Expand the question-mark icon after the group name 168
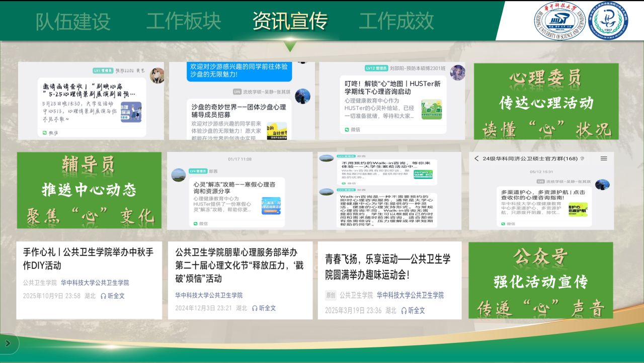This screenshot has height=363, width=644. click(x=583, y=158)
